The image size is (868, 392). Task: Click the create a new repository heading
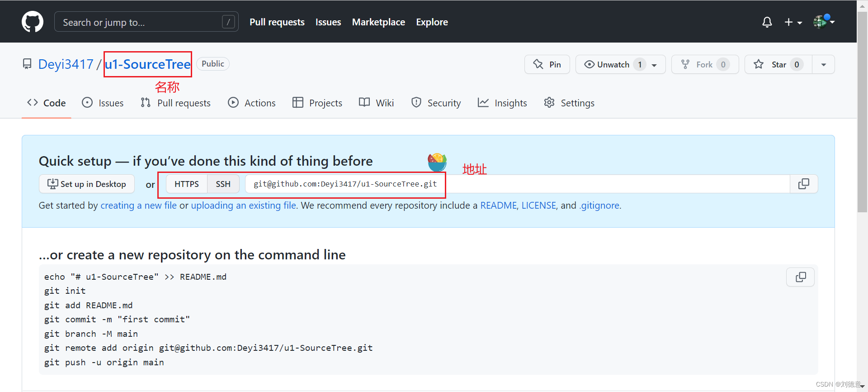point(192,255)
